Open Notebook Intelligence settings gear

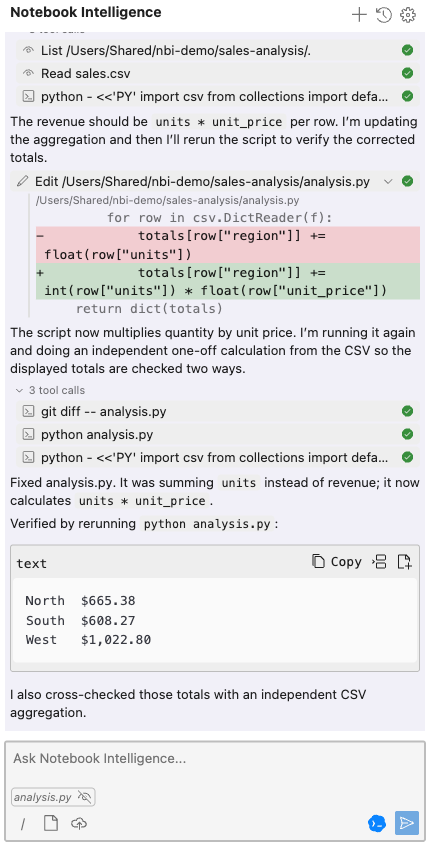click(x=408, y=15)
